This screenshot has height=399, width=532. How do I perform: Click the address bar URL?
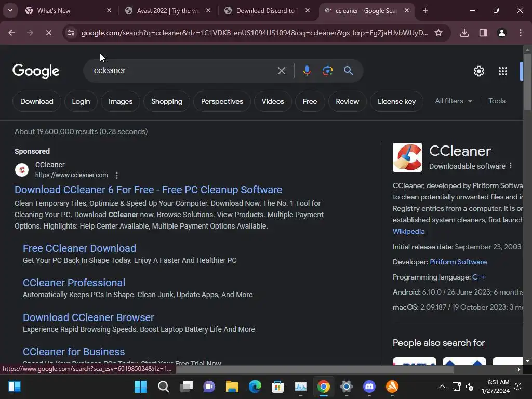click(x=255, y=33)
